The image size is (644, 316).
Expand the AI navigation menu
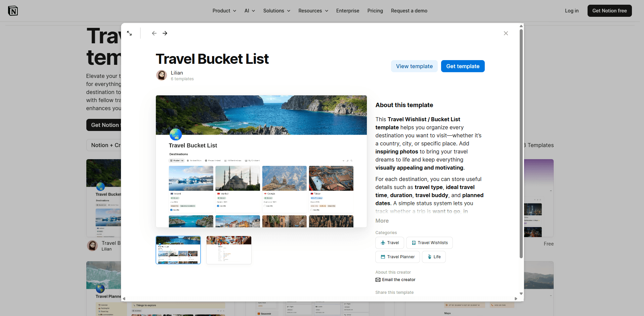(x=250, y=11)
